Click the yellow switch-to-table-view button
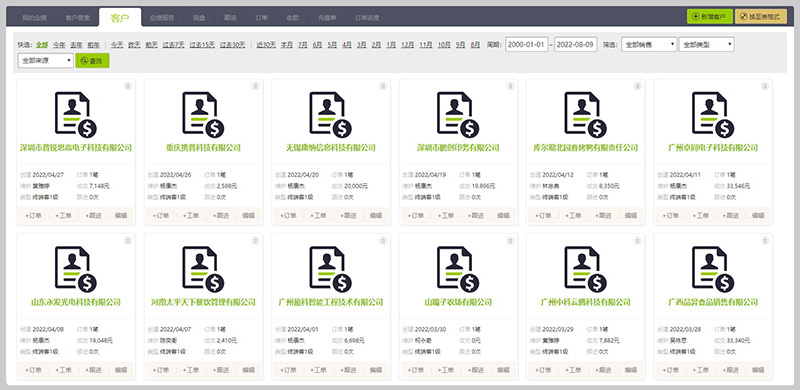 [x=761, y=16]
